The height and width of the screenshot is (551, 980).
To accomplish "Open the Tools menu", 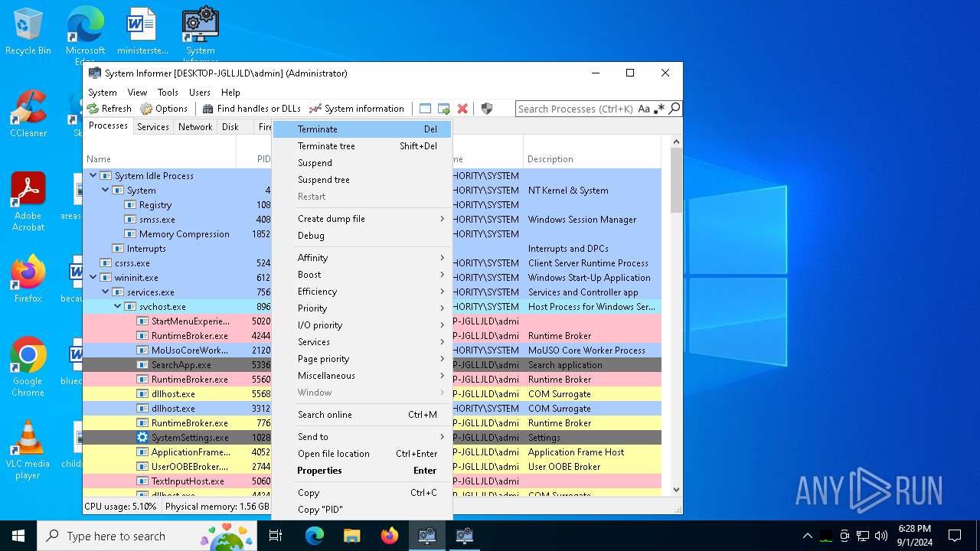I will [x=168, y=92].
